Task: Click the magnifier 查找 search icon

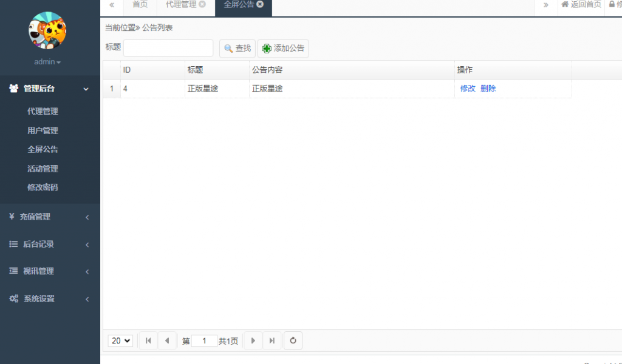Action: pyautogui.click(x=228, y=49)
